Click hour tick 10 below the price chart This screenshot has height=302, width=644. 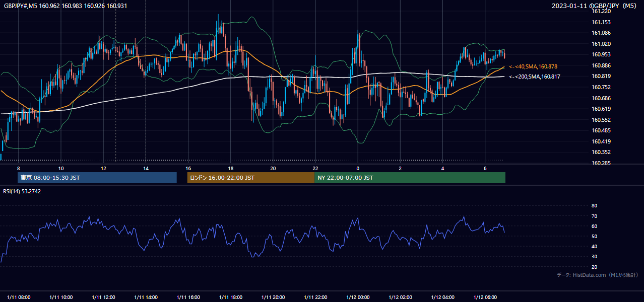click(61, 168)
